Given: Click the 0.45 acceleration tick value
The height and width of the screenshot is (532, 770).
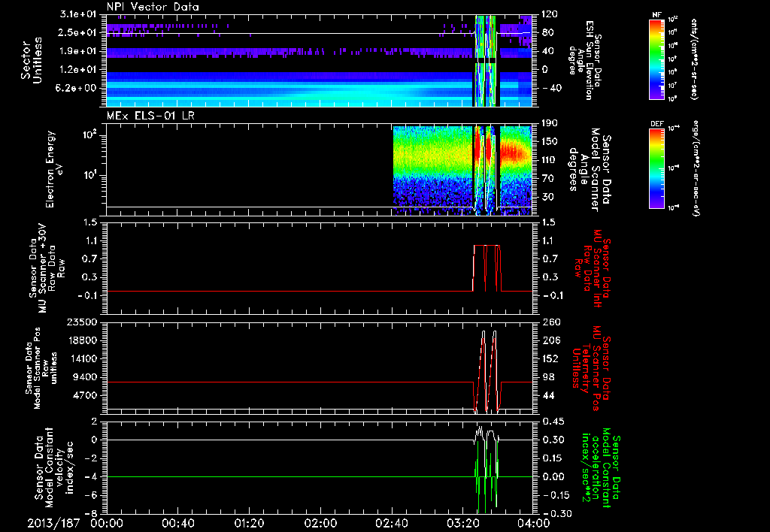Looking at the screenshot, I should click(x=553, y=422).
